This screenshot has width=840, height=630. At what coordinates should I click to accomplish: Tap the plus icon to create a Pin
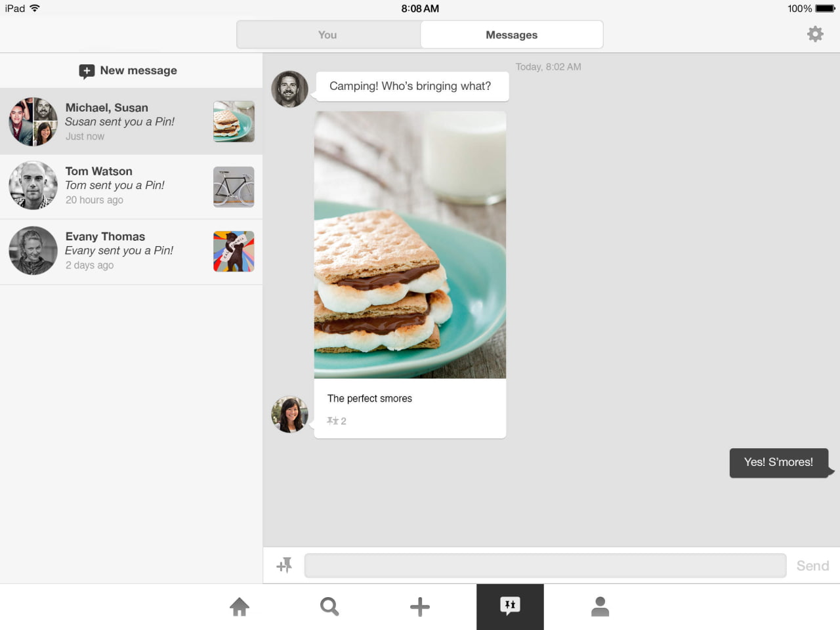tap(419, 606)
